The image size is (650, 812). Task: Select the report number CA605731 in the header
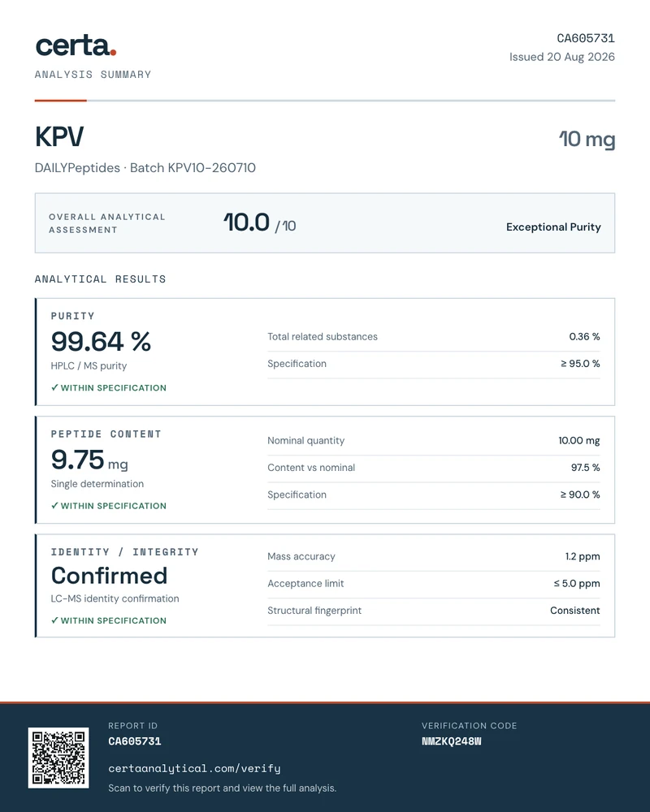pos(586,38)
